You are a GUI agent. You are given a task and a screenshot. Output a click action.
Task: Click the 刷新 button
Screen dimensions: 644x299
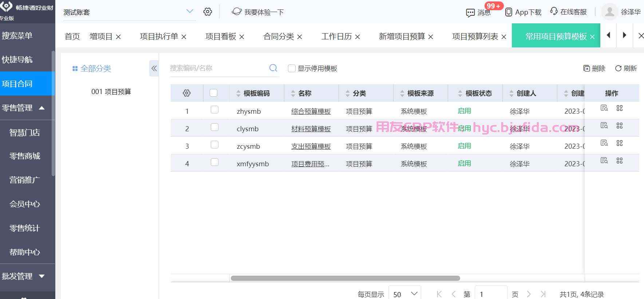click(626, 69)
